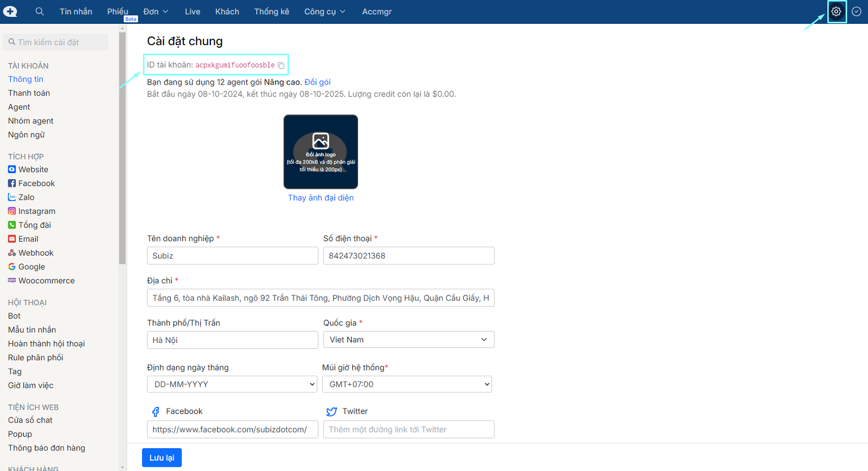Viewport: 868px width, 471px height.
Task: Open settings via the gear icon
Action: (836, 11)
